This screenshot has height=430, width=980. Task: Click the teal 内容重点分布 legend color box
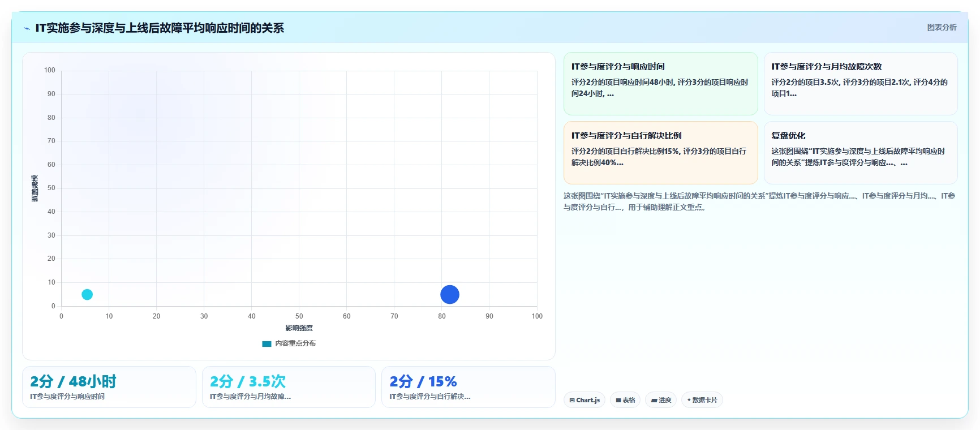(267, 343)
